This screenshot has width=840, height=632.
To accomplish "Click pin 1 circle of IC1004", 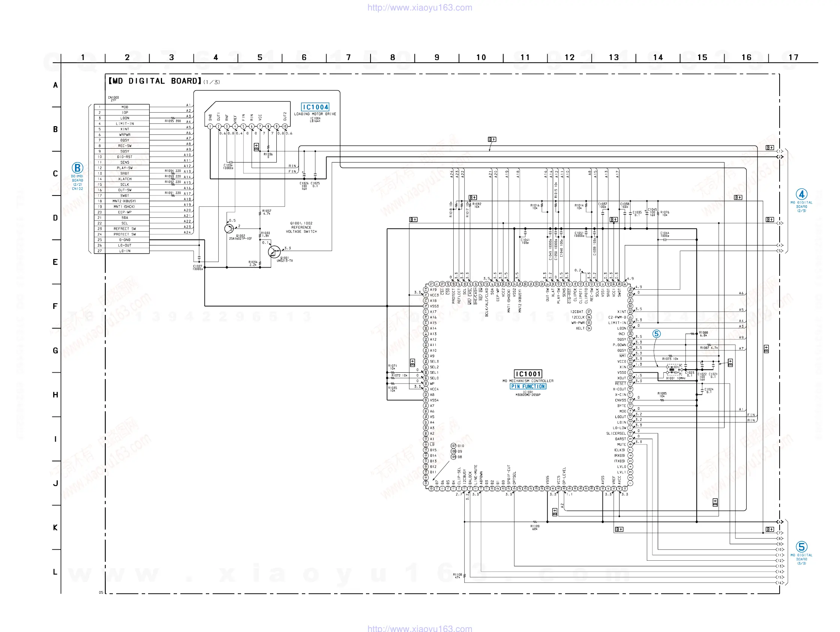I will click(x=210, y=126).
